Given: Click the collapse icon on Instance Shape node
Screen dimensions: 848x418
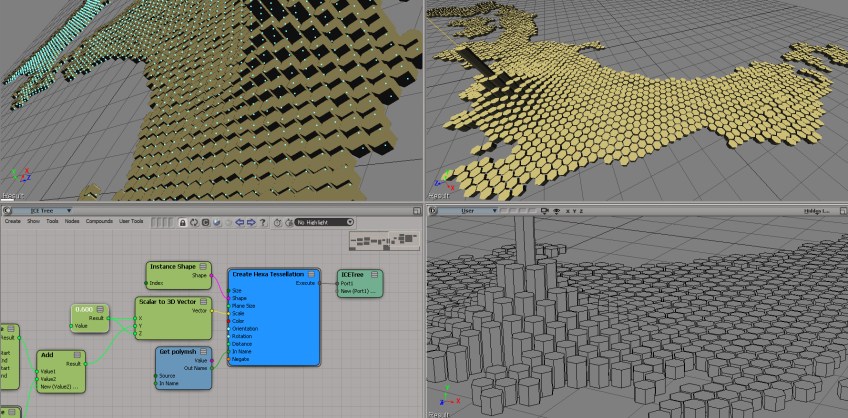Looking at the screenshot, I should point(203,266).
